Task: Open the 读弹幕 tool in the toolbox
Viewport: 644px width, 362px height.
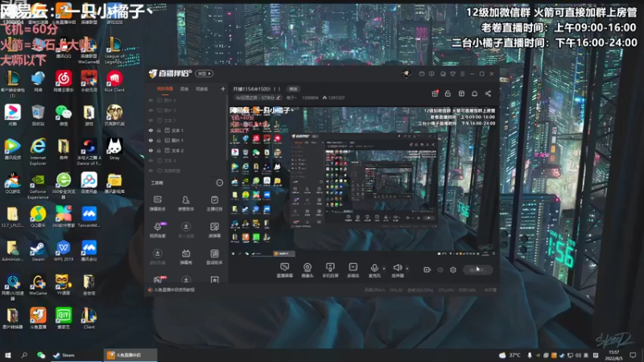Action: [x=214, y=230]
